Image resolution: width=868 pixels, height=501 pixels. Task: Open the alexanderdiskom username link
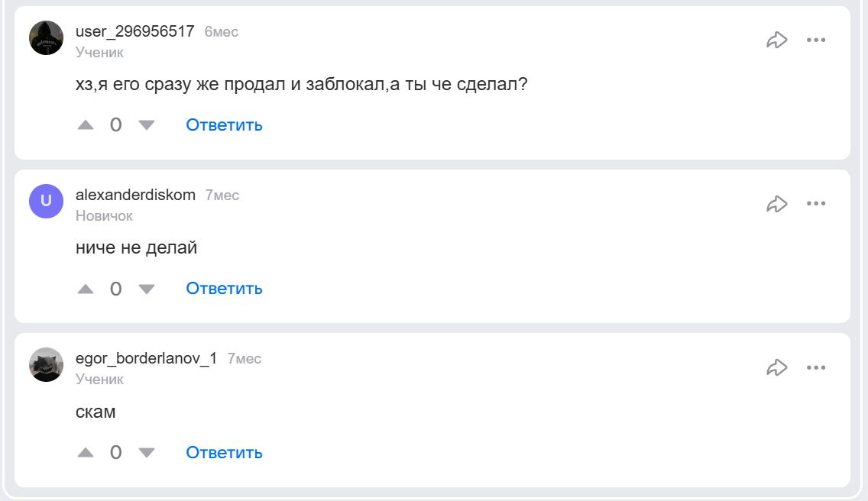click(135, 195)
